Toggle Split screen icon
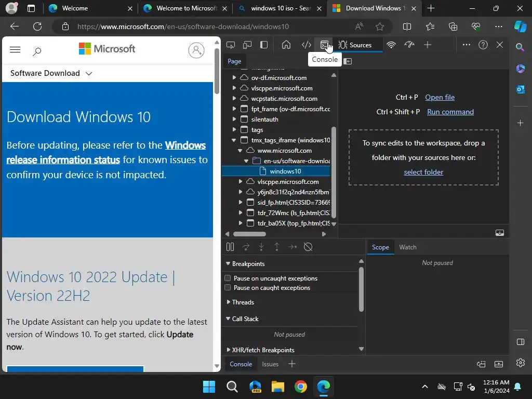532x399 pixels. (407, 26)
